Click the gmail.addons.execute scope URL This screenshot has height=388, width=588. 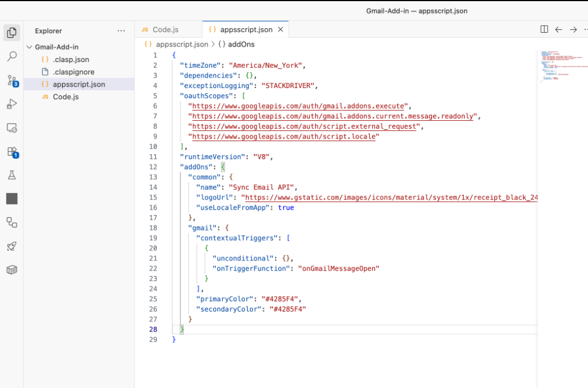pyautogui.click(x=298, y=106)
